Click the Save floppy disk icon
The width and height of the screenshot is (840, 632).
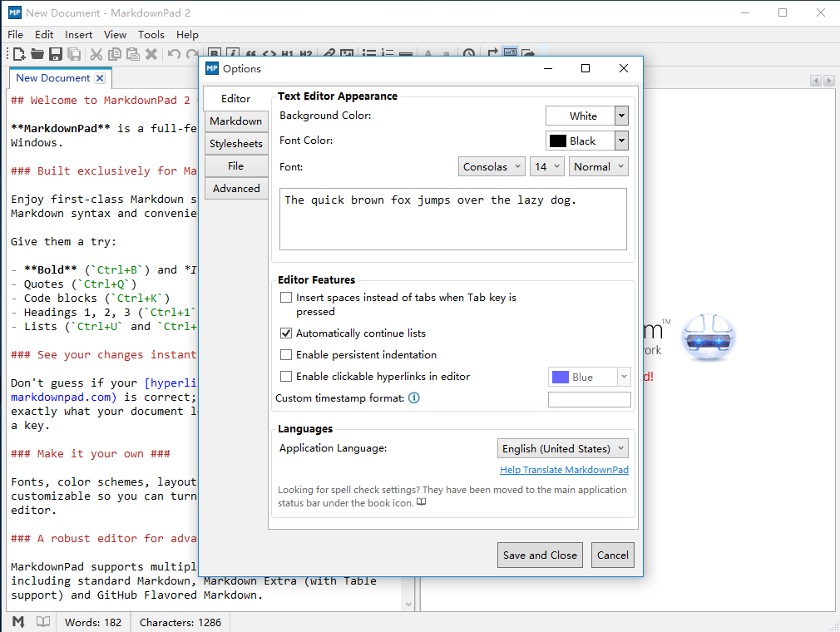[x=56, y=54]
